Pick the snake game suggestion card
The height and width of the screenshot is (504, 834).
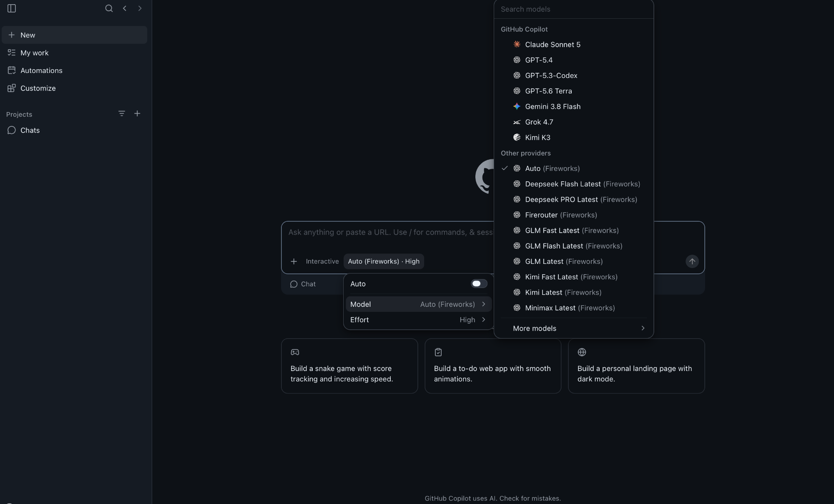[349, 366]
